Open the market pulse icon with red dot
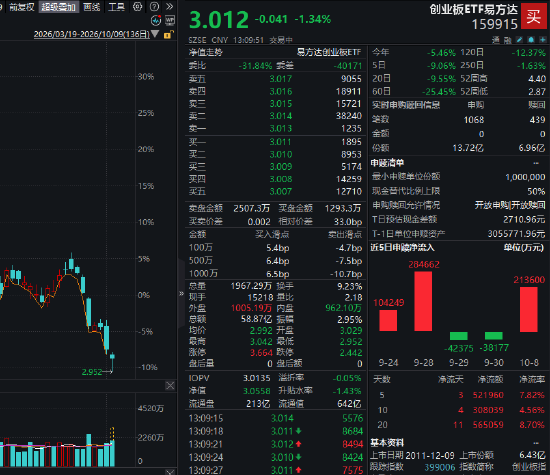 click(156, 21)
